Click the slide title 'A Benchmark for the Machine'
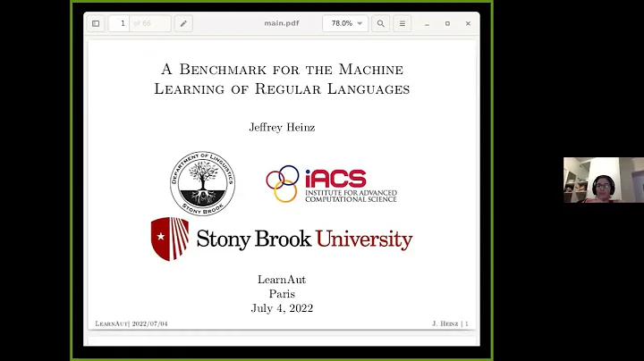The height and width of the screenshot is (361, 644). pos(282,69)
